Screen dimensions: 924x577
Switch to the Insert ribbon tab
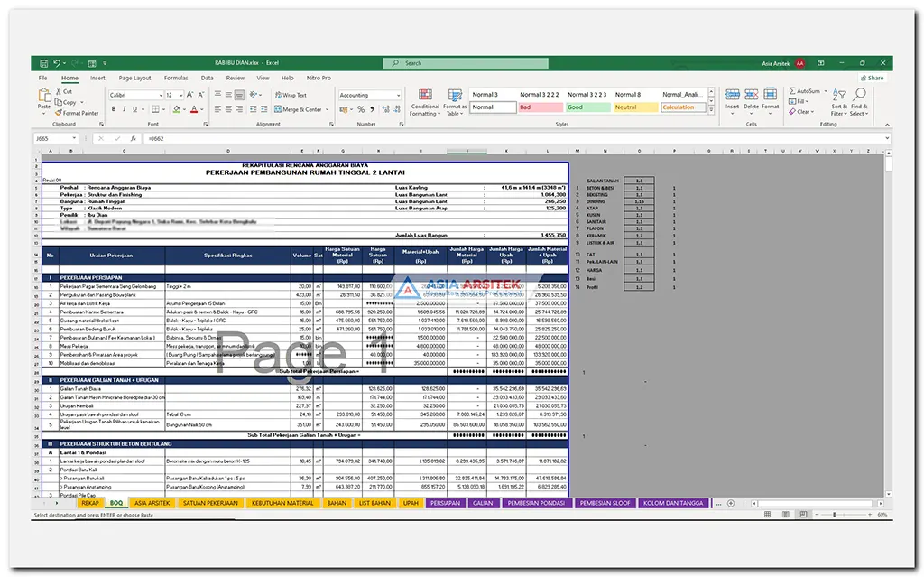click(97, 78)
